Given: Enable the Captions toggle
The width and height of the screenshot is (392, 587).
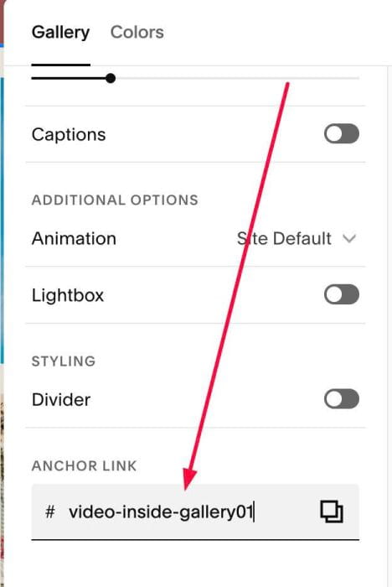Looking at the screenshot, I should pyautogui.click(x=342, y=133).
